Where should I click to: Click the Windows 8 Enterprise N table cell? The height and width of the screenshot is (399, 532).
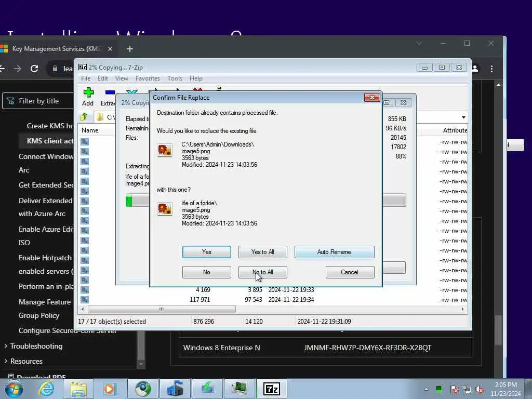point(221,348)
